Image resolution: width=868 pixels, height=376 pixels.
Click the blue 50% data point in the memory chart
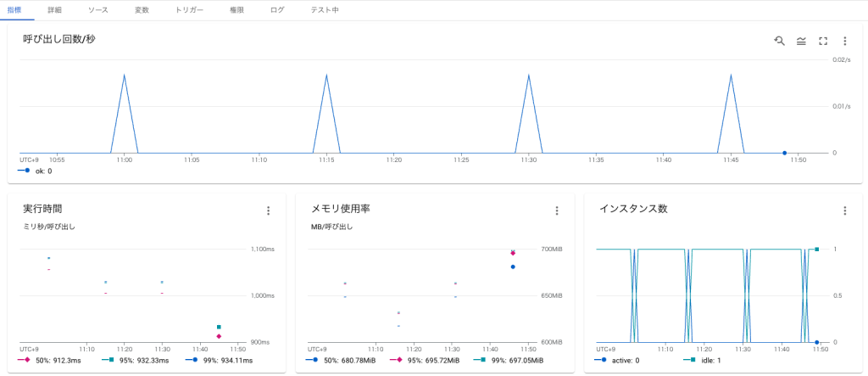[x=513, y=267]
